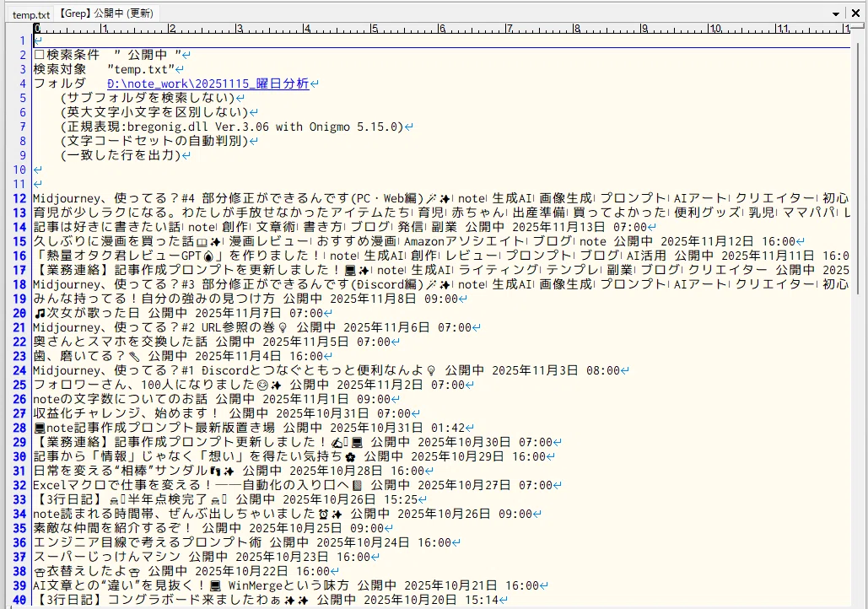
Task: Click line number 20 in the gutter
Action: pos(19,313)
